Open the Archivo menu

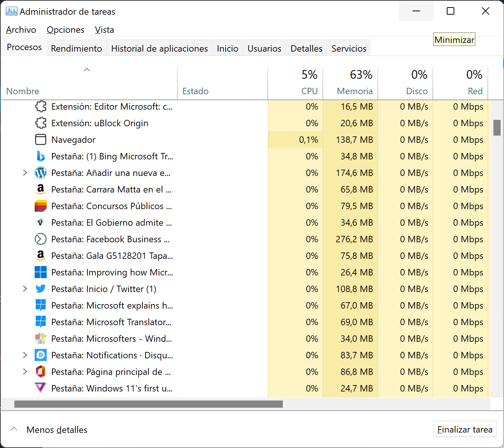click(x=21, y=30)
